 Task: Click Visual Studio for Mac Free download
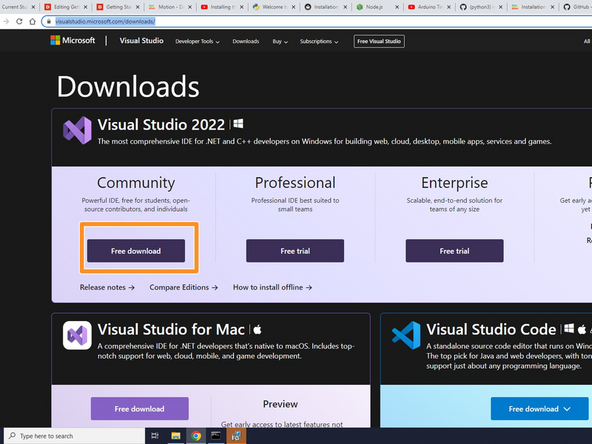click(140, 409)
